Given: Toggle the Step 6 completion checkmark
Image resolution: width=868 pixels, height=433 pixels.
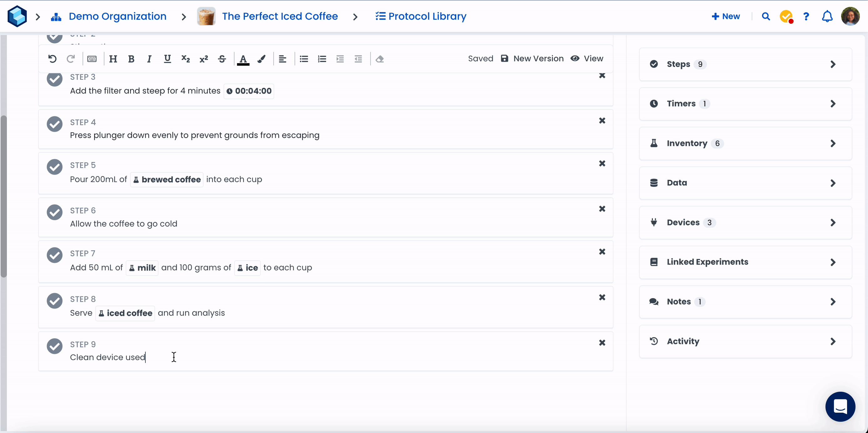Looking at the screenshot, I should (55, 212).
